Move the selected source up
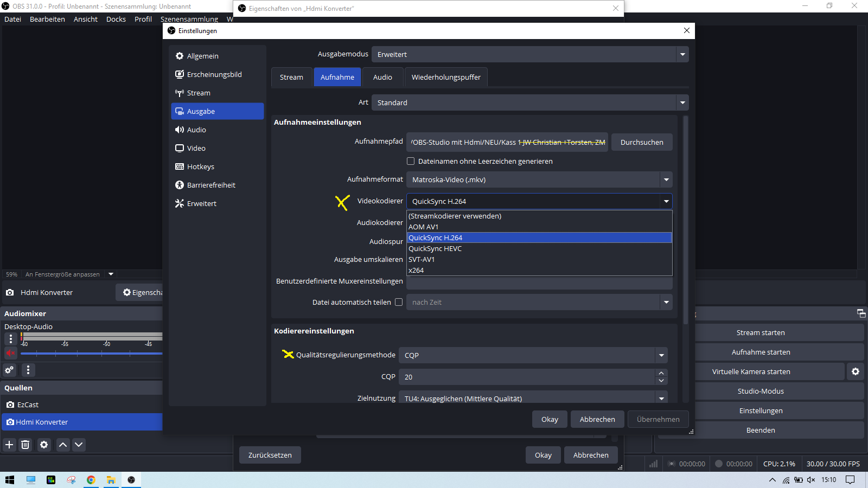 click(63, 445)
